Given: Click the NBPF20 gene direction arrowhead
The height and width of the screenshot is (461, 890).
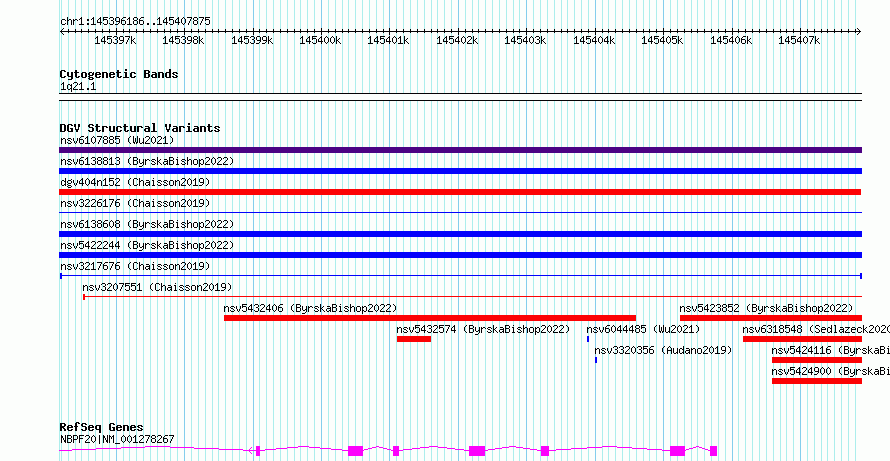Looking at the screenshot, I should (x=251, y=451).
